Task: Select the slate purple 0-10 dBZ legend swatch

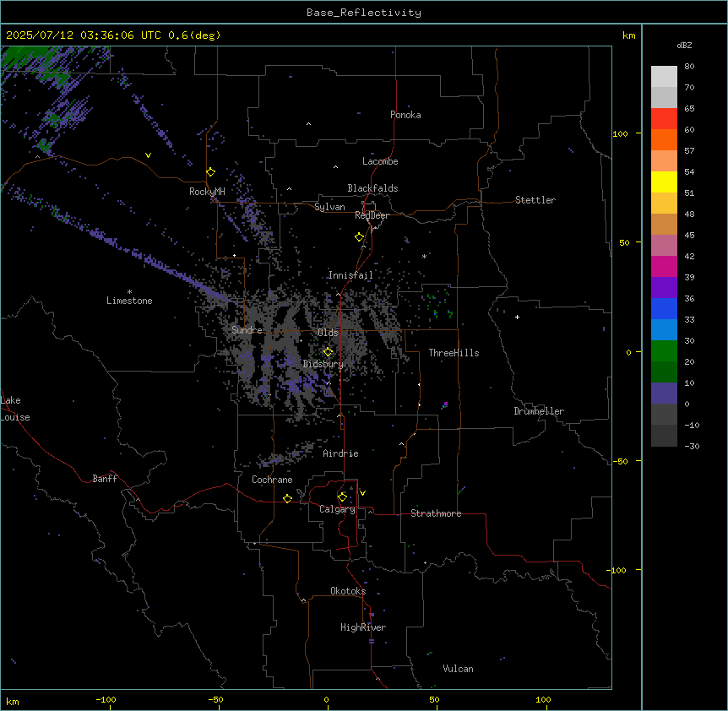Action: 664,393
